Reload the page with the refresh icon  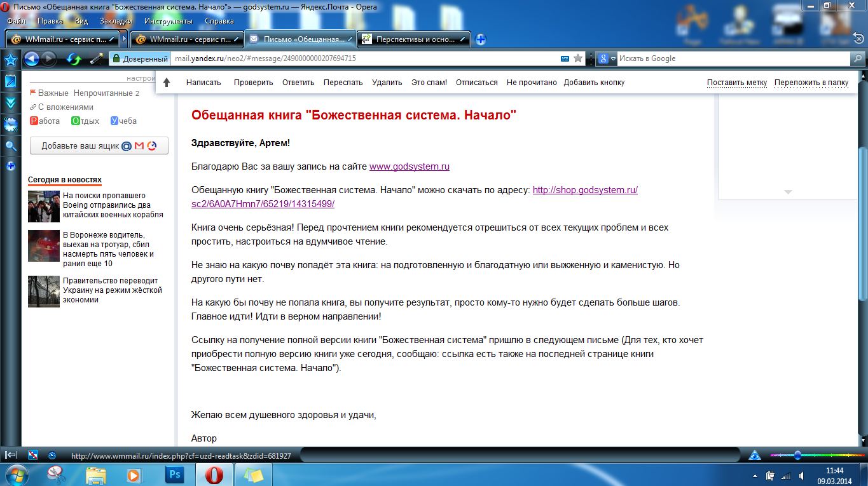[74, 59]
